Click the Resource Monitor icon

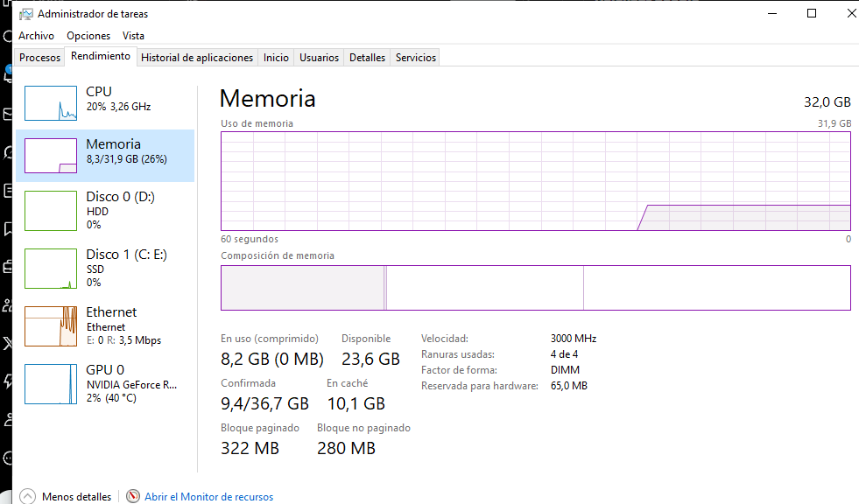click(133, 496)
